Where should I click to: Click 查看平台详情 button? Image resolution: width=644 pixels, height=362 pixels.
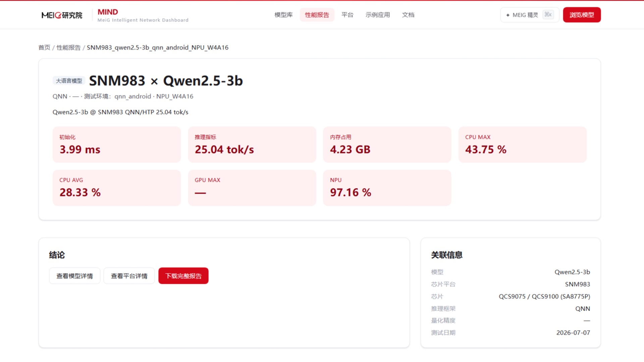click(129, 276)
